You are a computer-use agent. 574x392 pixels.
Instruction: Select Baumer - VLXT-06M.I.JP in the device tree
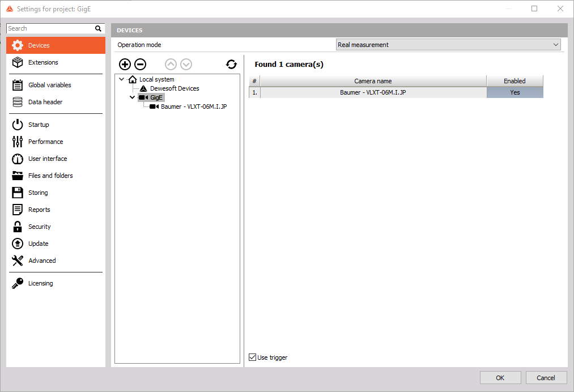click(x=194, y=106)
